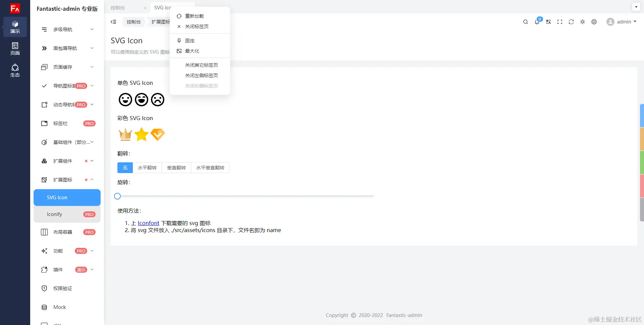Collapse the sidebar with the fold icon
This screenshot has height=325, width=644.
click(x=113, y=22)
